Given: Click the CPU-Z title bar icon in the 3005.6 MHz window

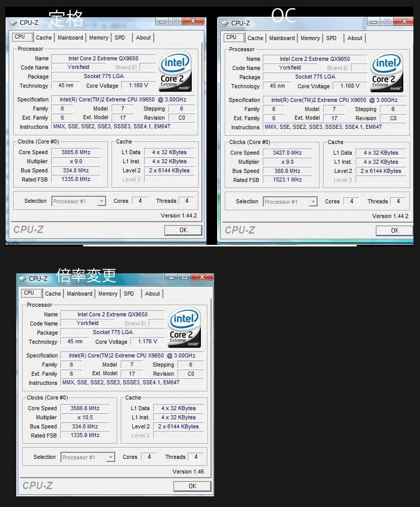Looking at the screenshot, I should (13, 23).
